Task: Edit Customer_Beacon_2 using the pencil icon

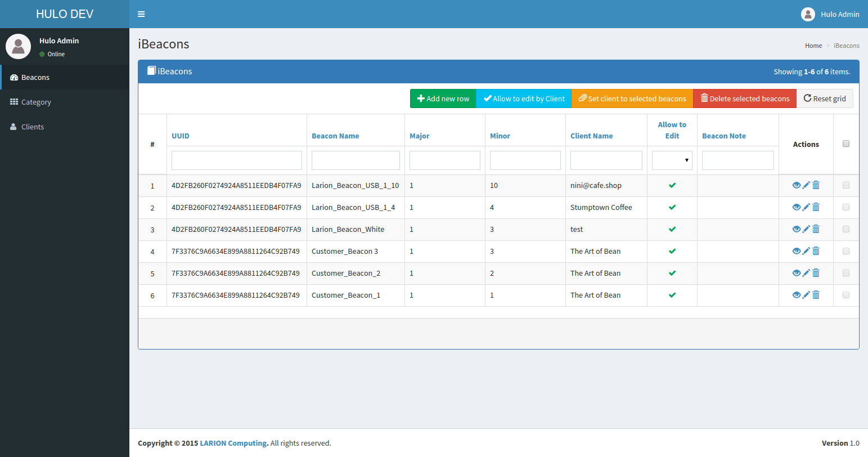Action: pos(806,273)
